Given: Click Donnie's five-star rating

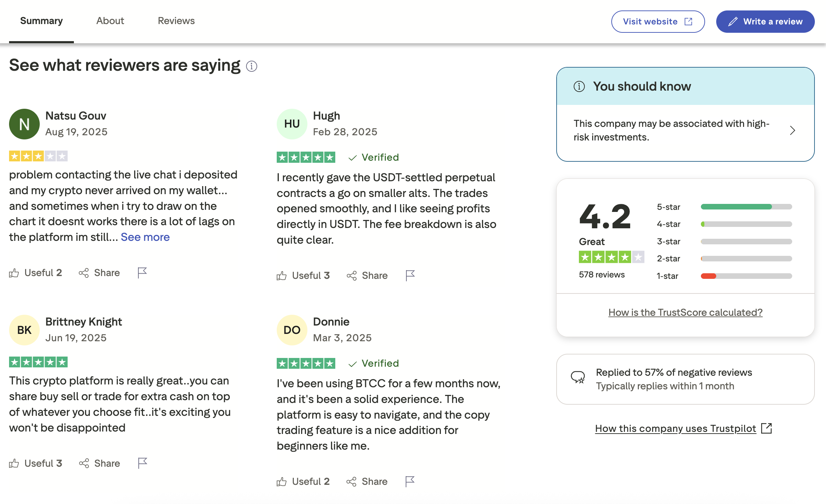Looking at the screenshot, I should pyautogui.click(x=306, y=364).
